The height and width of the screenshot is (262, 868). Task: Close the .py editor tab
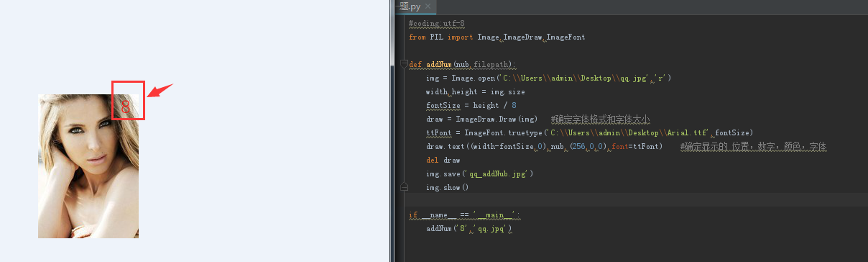click(x=429, y=6)
